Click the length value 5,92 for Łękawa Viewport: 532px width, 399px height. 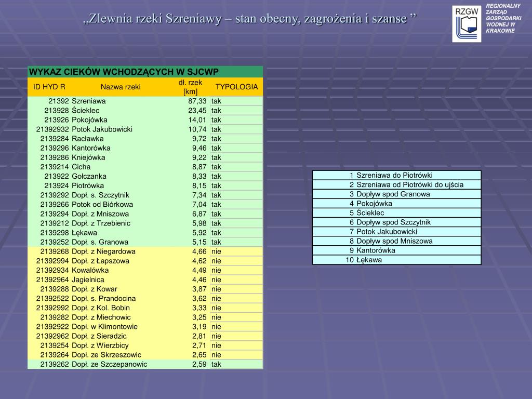tap(199, 233)
